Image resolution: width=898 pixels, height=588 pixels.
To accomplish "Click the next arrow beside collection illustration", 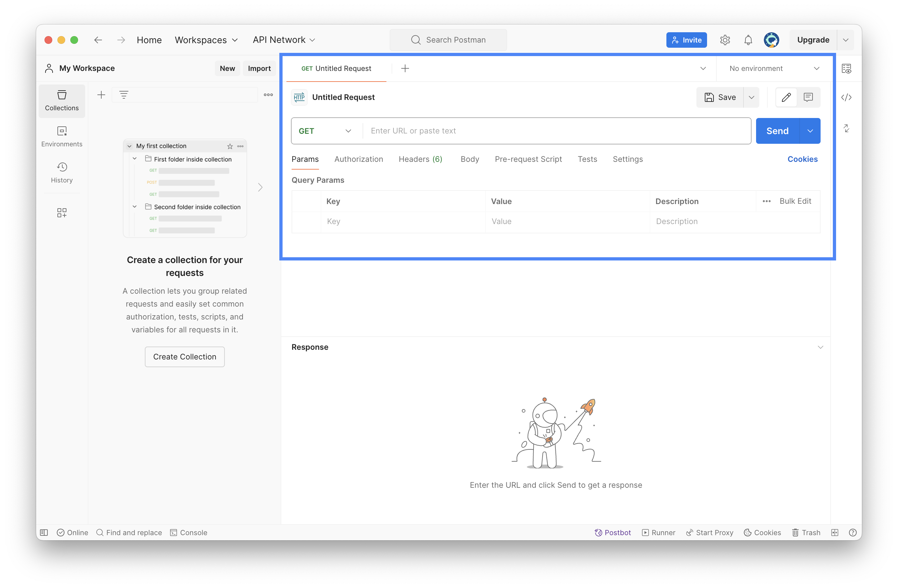I will click(260, 187).
